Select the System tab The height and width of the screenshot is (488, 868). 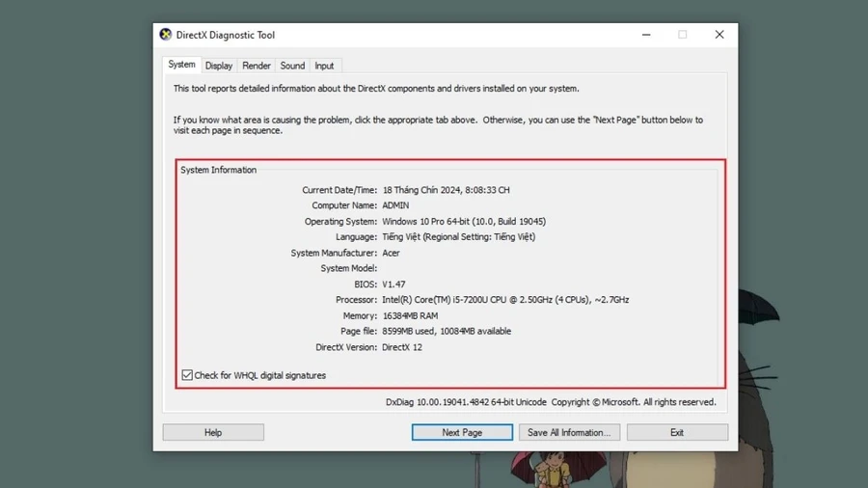[x=181, y=65]
